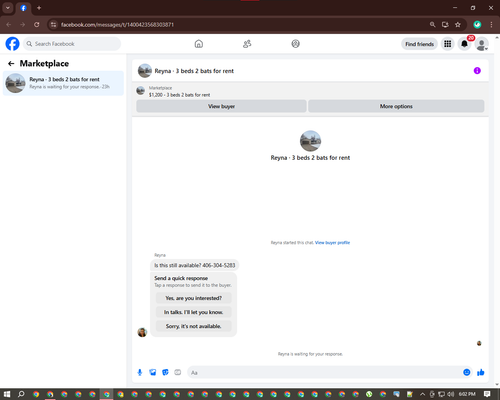Open the Home feed icon
Viewport: 500px width, 400px height.
[199, 44]
